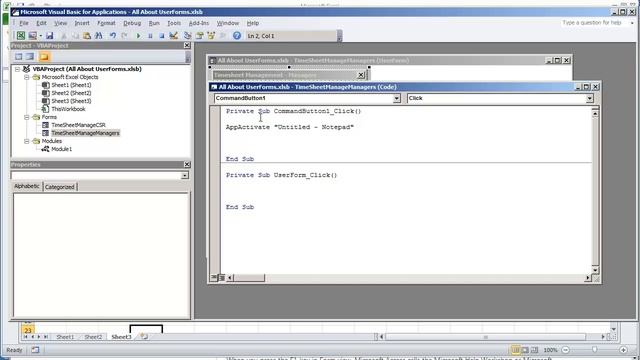Open the Tools menu

tap(174, 23)
